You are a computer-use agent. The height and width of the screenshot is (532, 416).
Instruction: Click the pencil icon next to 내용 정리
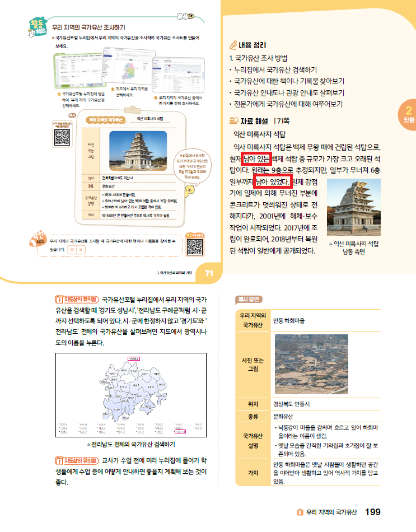click(x=234, y=45)
